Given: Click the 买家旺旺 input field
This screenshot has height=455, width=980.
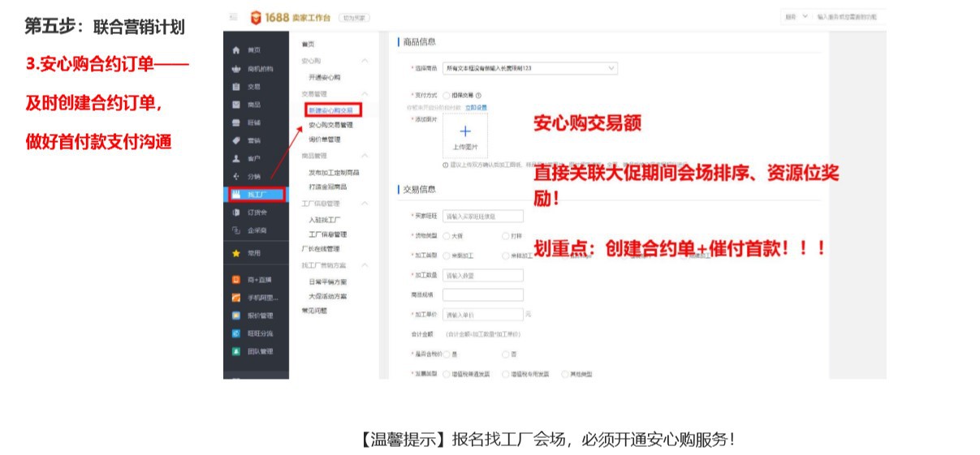Looking at the screenshot, I should 482,217.
